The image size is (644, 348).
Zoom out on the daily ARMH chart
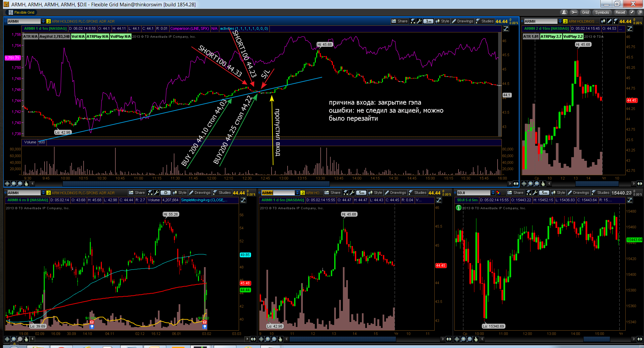[x=20, y=339]
